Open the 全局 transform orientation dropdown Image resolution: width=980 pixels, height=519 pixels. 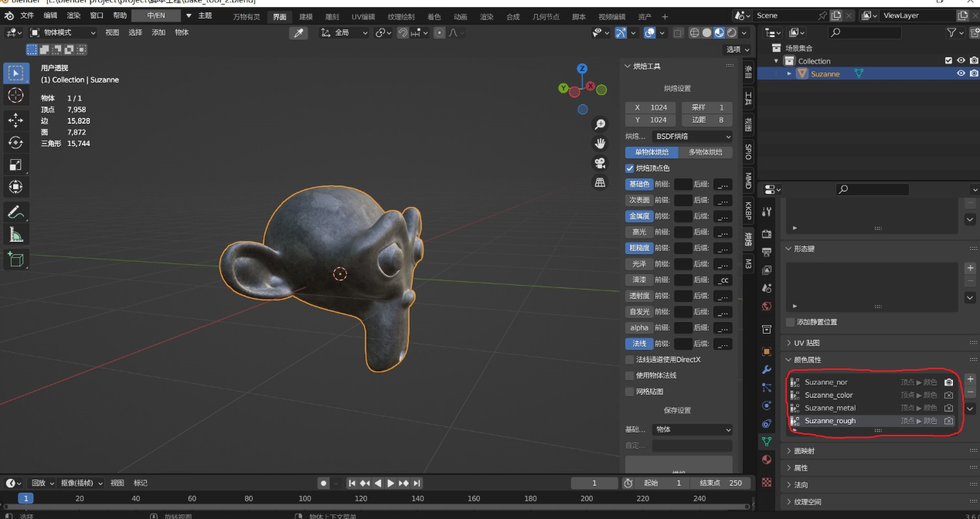(345, 32)
